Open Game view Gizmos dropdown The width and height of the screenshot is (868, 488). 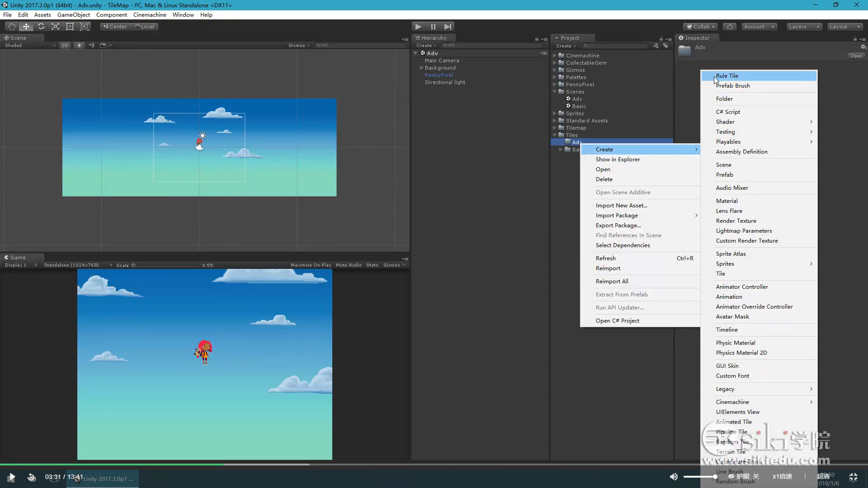[x=394, y=265]
